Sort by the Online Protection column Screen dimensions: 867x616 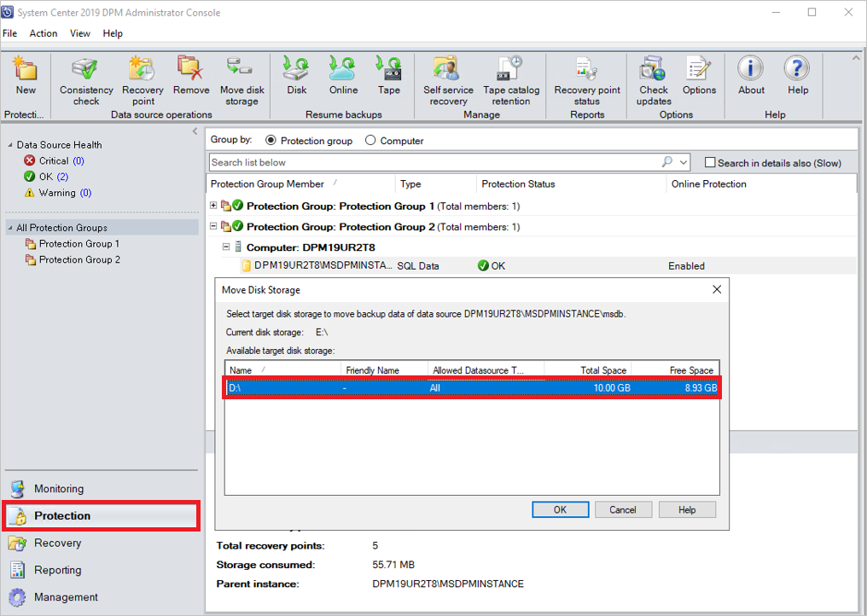click(x=761, y=184)
